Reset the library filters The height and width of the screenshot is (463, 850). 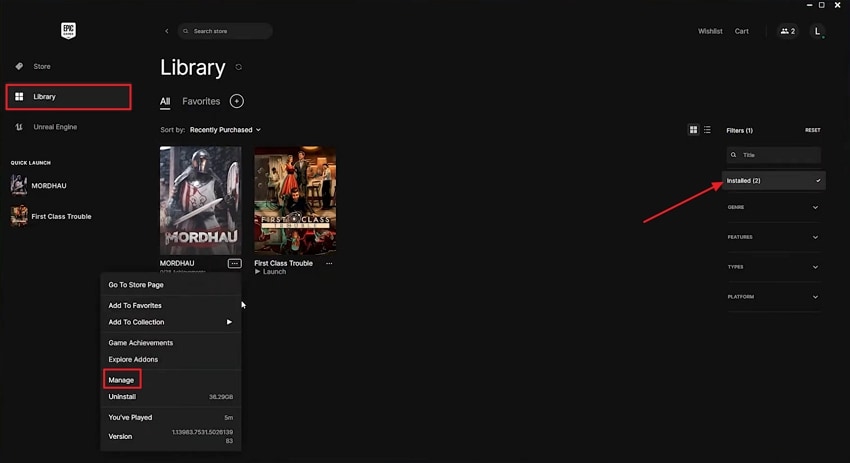[812, 130]
